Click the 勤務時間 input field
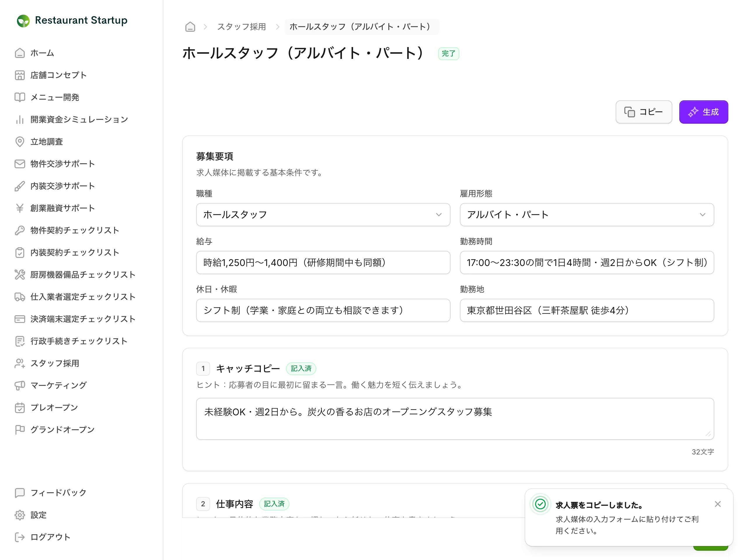The height and width of the screenshot is (560, 747). tap(587, 262)
